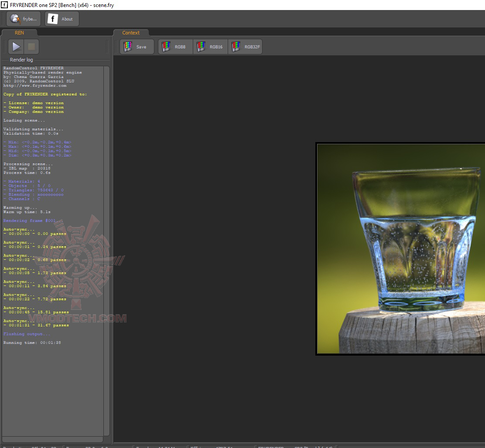The image size is (485, 448).
Task: Save the rendered image
Action: (137, 47)
